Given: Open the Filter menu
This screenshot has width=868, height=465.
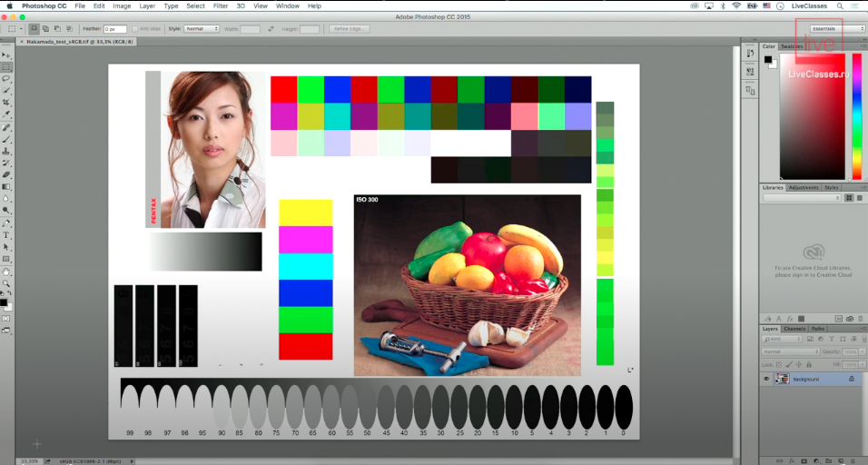Looking at the screenshot, I should point(221,6).
